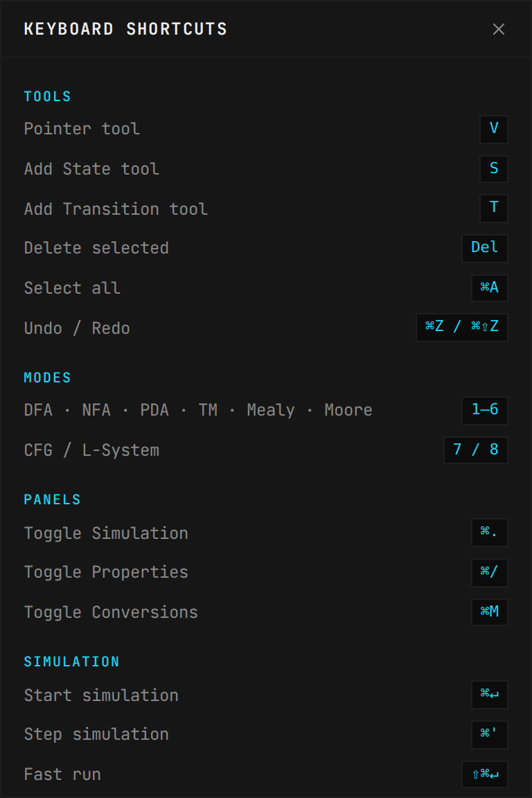Image resolution: width=532 pixels, height=798 pixels.
Task: Click the ⌘A badge beside Select all
Action: [x=489, y=288]
